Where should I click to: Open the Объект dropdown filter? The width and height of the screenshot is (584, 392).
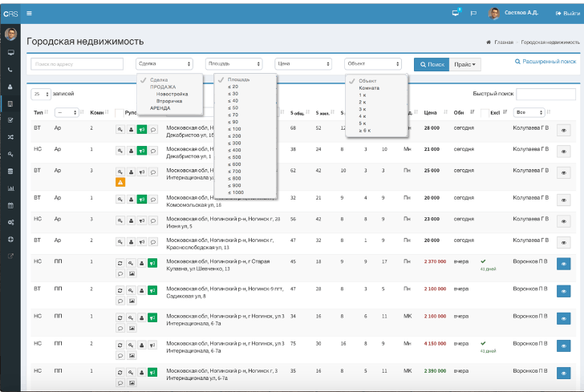373,64
